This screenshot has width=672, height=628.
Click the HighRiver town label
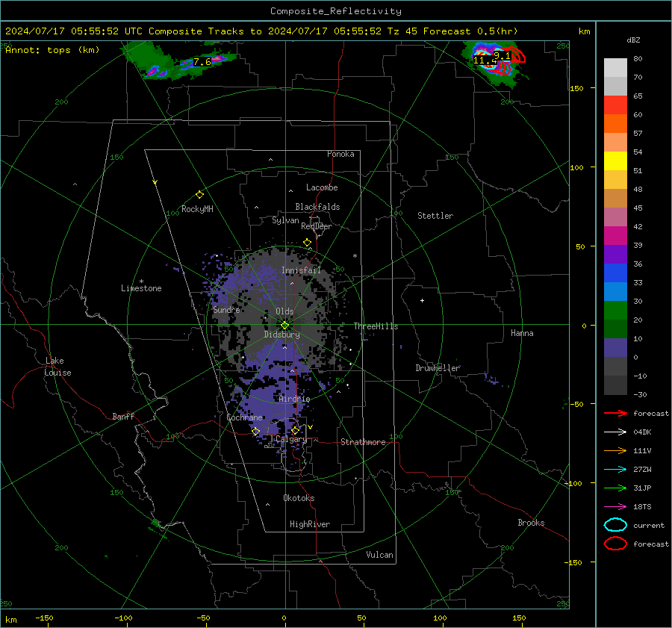click(310, 524)
